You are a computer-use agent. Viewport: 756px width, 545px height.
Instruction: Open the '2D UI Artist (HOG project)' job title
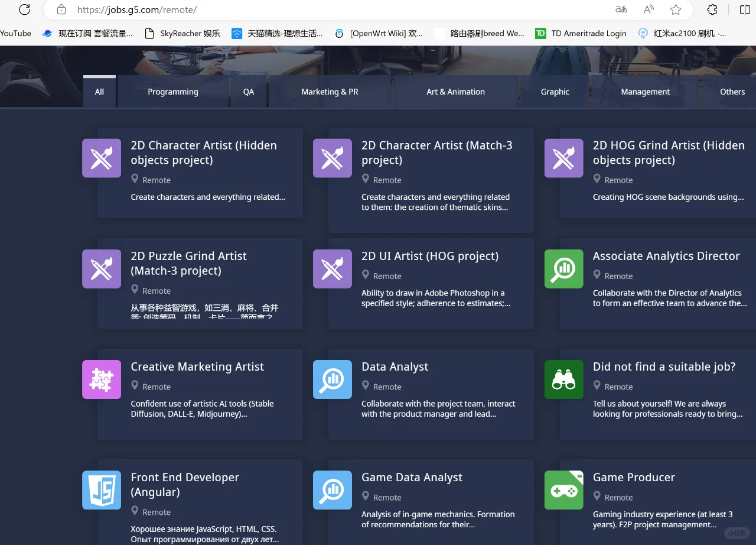(430, 256)
